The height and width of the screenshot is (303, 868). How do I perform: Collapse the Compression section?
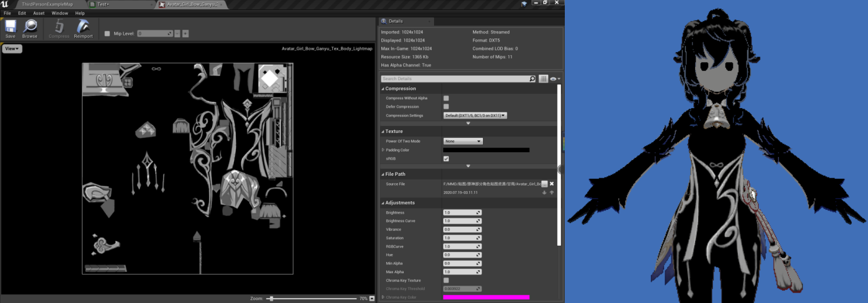pos(383,89)
